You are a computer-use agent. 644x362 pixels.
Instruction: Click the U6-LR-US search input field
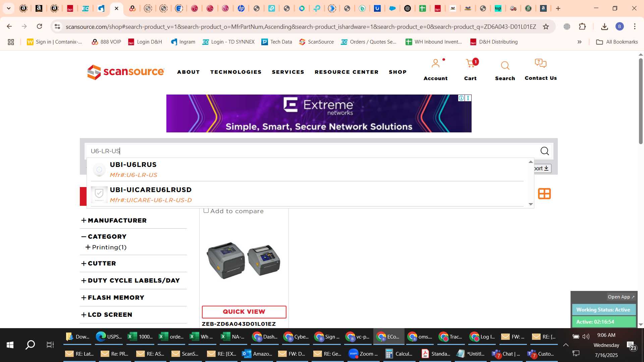pyautogui.click(x=312, y=151)
